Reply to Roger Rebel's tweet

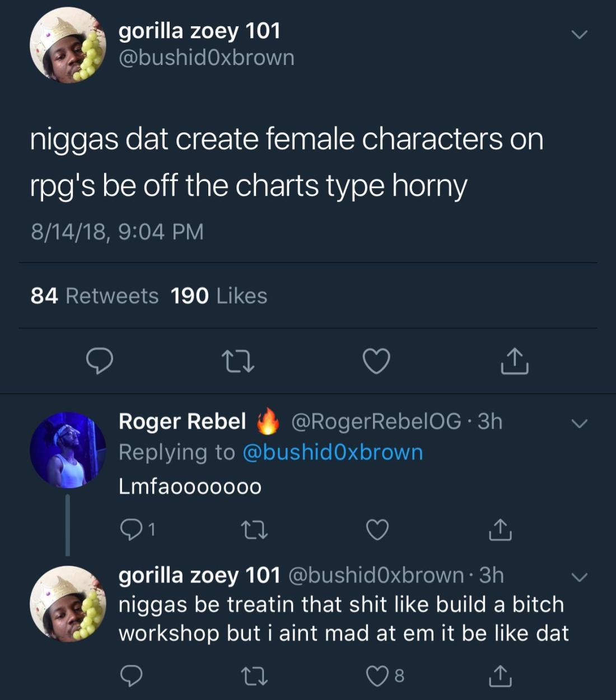pyautogui.click(x=132, y=529)
